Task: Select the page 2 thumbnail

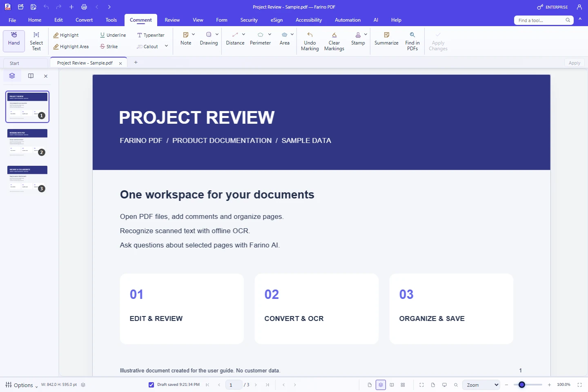Action: point(27,143)
